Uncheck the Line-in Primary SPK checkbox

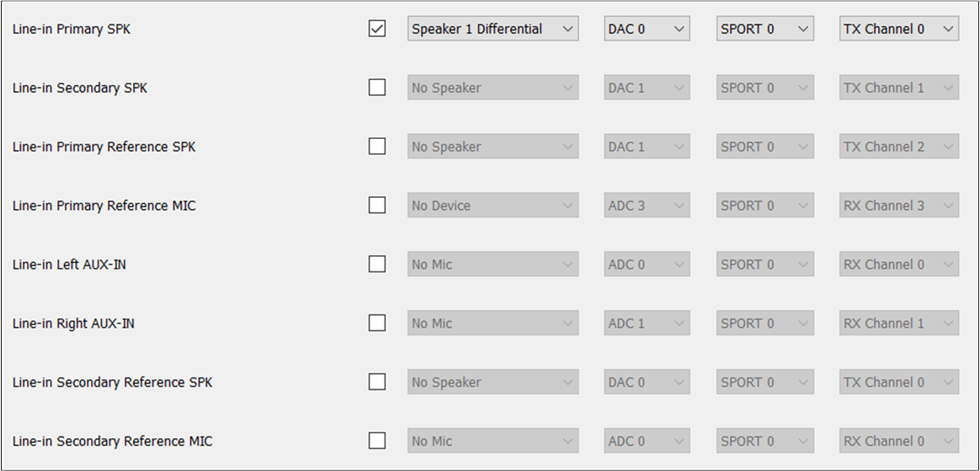pos(377,29)
